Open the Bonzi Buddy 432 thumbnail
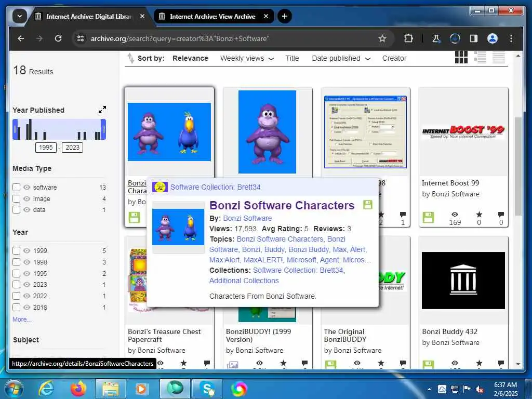Screen dimensions: 532x399 [463, 280]
